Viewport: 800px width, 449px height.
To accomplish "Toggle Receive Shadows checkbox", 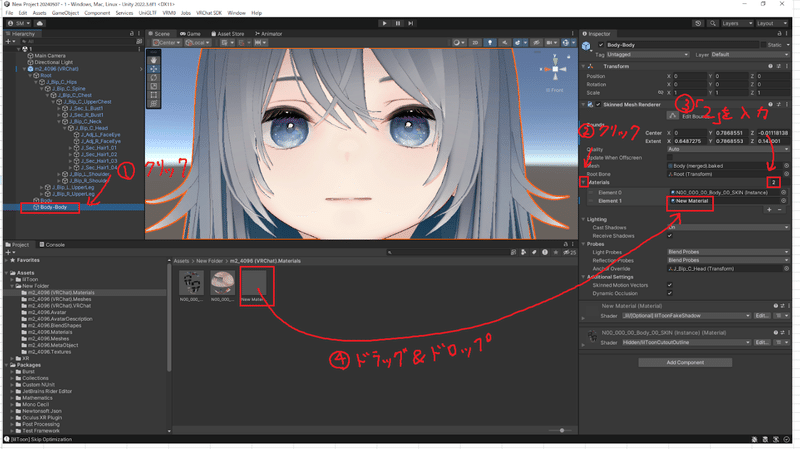I will click(670, 236).
